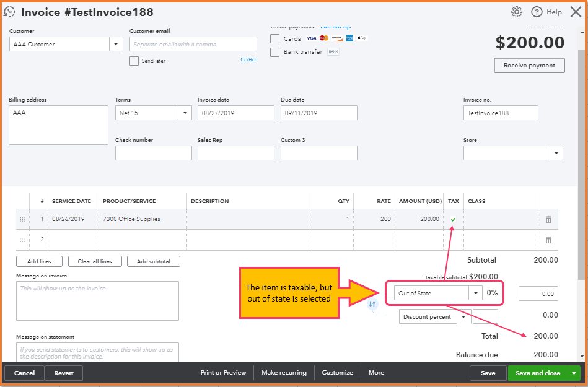Click the tax checkmark on line 1
The image size is (588, 387).
click(453, 219)
